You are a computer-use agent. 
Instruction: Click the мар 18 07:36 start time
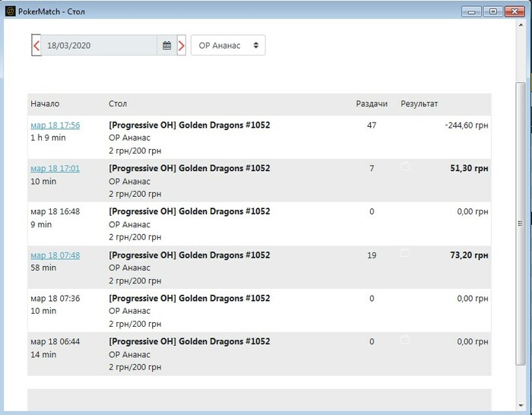click(55, 298)
